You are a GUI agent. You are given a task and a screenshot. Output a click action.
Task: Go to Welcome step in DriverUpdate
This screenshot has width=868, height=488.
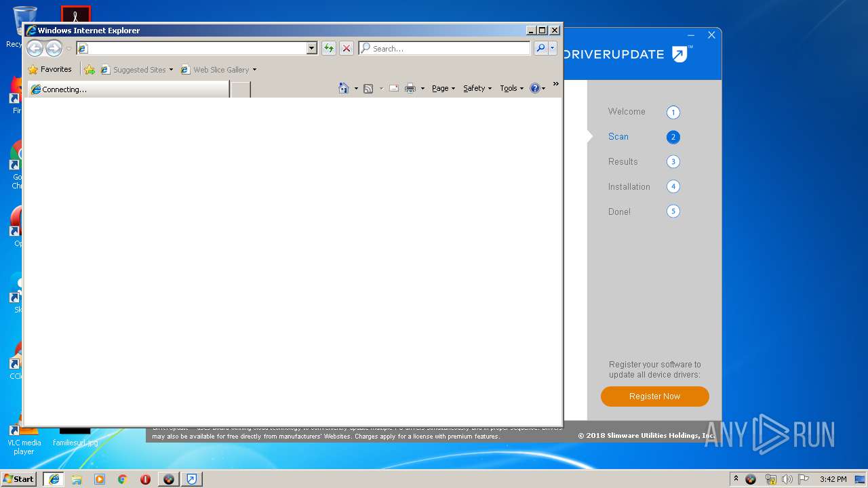(627, 111)
